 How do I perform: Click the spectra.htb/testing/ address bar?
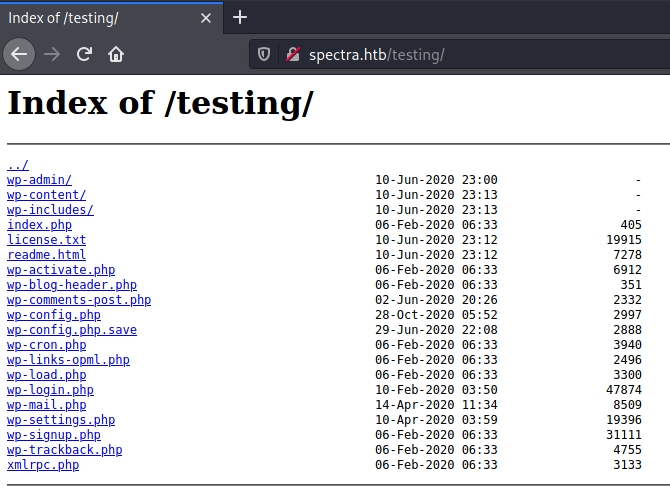(x=450, y=54)
